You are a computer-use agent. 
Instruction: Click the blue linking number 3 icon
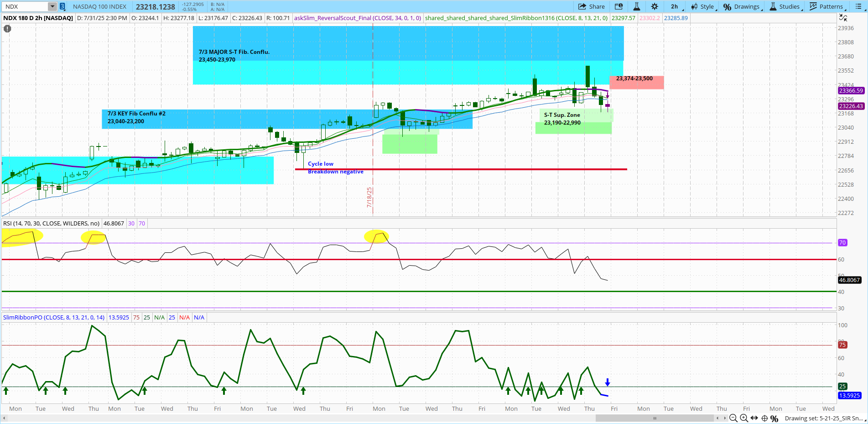(x=62, y=6)
